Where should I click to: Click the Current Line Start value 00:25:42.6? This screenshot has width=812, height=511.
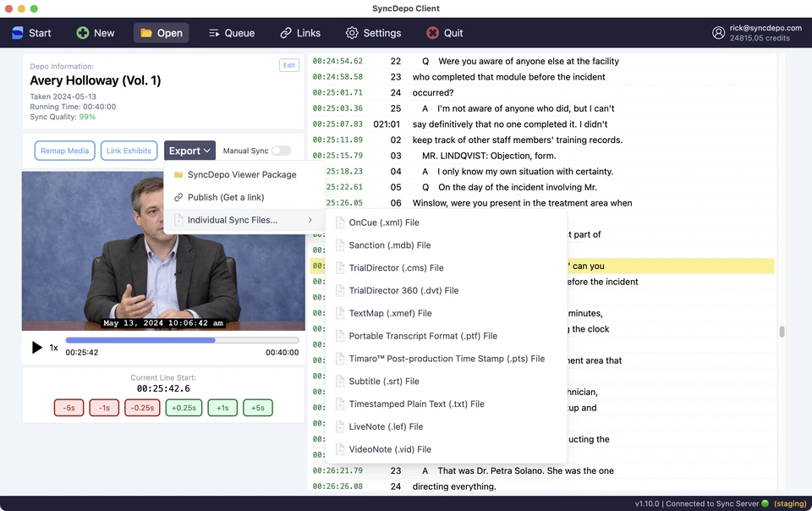coord(163,388)
